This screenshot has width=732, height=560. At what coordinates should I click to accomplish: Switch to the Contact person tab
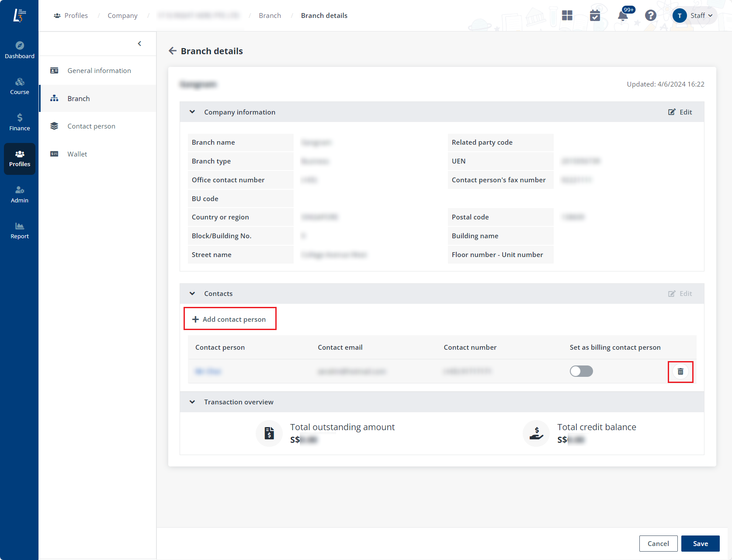click(91, 126)
